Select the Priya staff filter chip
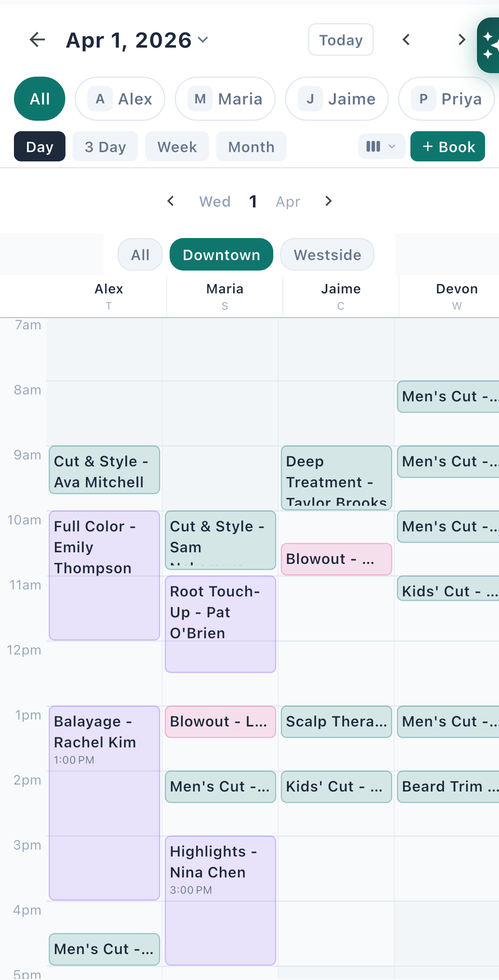This screenshot has height=980, width=499. 446,99
